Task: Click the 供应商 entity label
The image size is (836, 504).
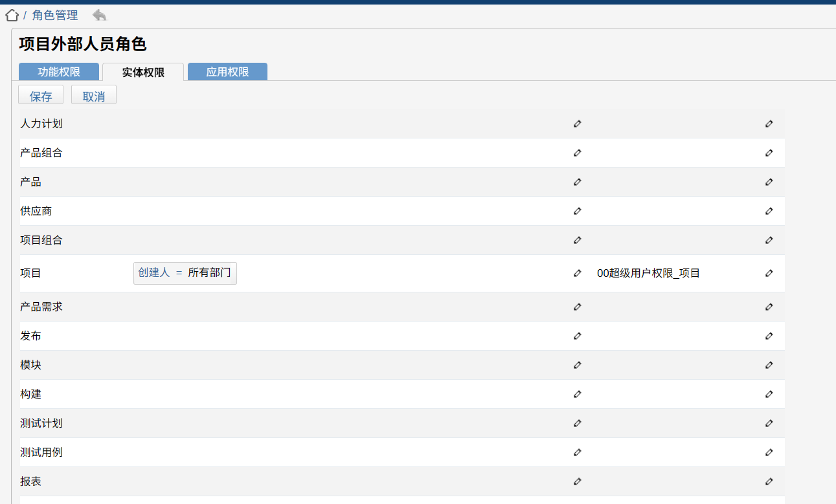Action: pos(36,211)
